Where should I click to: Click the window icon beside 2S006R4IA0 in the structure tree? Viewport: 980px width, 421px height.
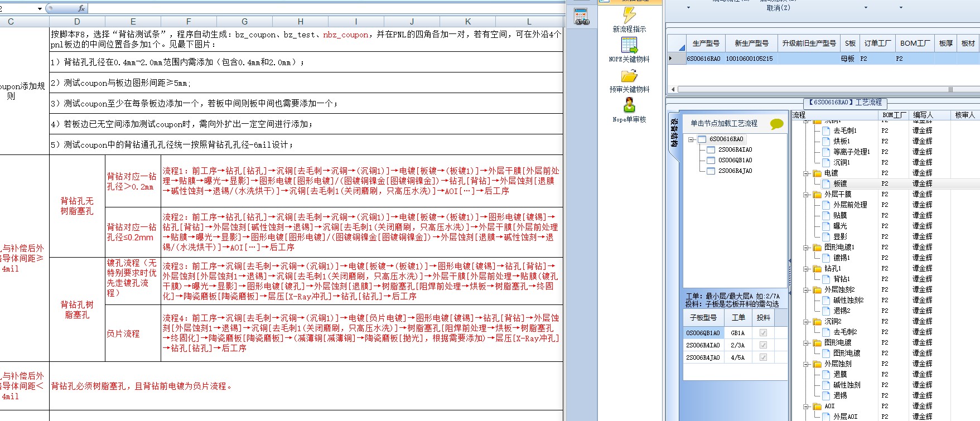tap(711, 150)
